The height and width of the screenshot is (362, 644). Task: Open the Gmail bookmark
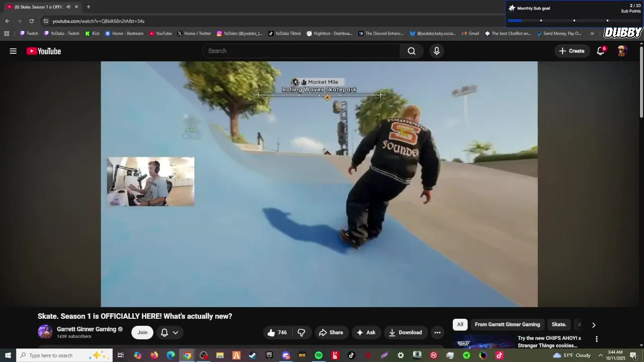470,34
